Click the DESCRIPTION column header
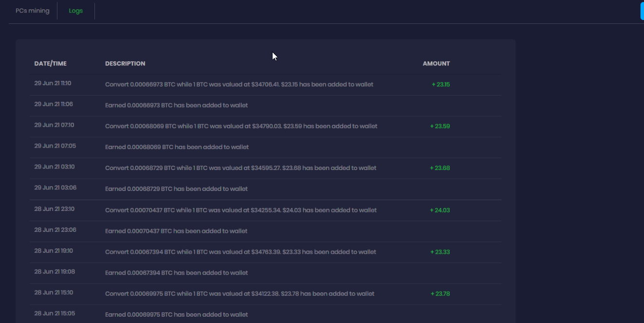Image resolution: width=644 pixels, height=323 pixels. (125, 63)
